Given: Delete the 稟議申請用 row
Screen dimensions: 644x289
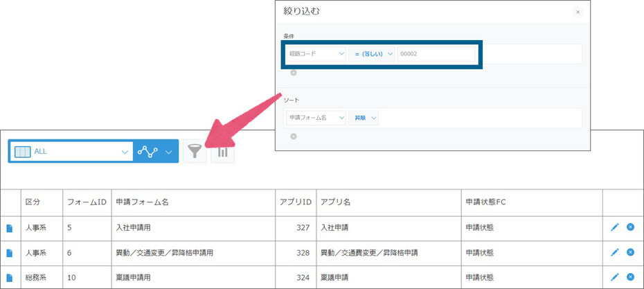Looking at the screenshot, I should tap(630, 277).
